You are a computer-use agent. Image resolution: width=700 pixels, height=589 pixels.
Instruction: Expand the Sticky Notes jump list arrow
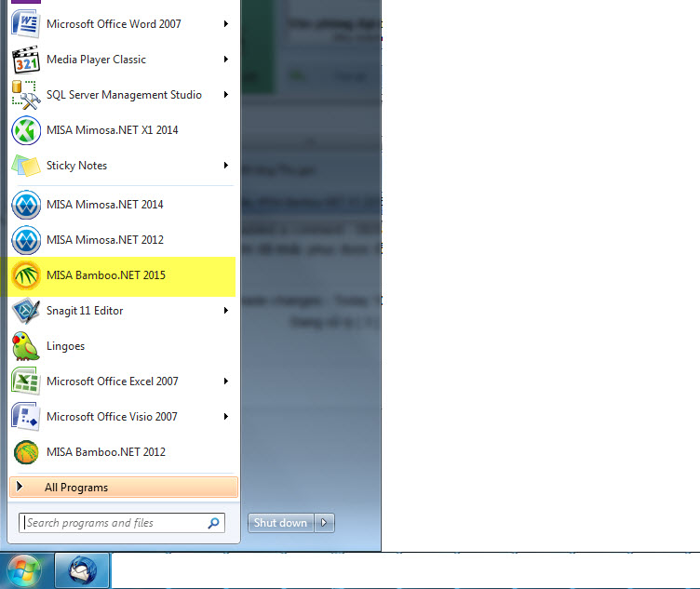point(226,165)
